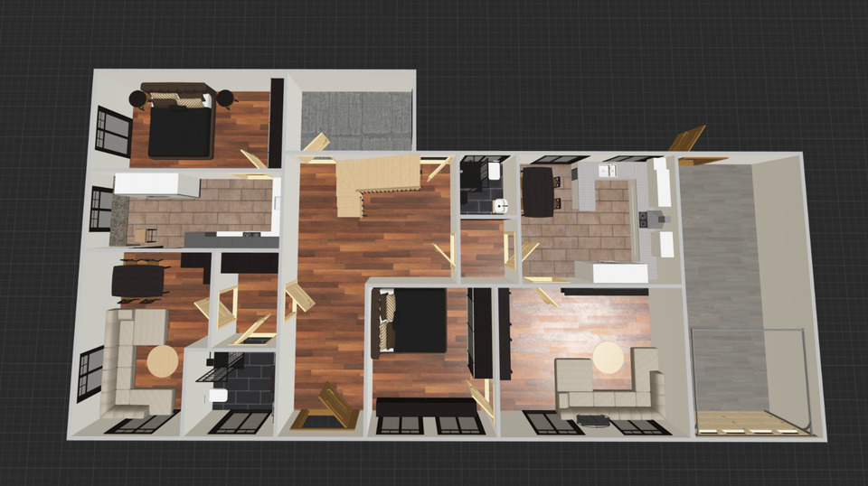Viewport: 868px width, 486px height.
Task: Select window of top-left bedroom
Action: 114,130
